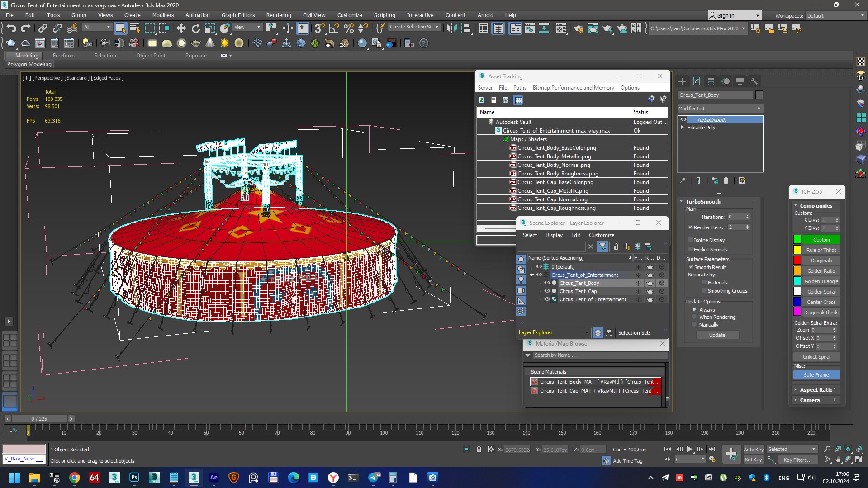Open Sign In dropdown
The height and width of the screenshot is (488, 868).
point(735,15)
